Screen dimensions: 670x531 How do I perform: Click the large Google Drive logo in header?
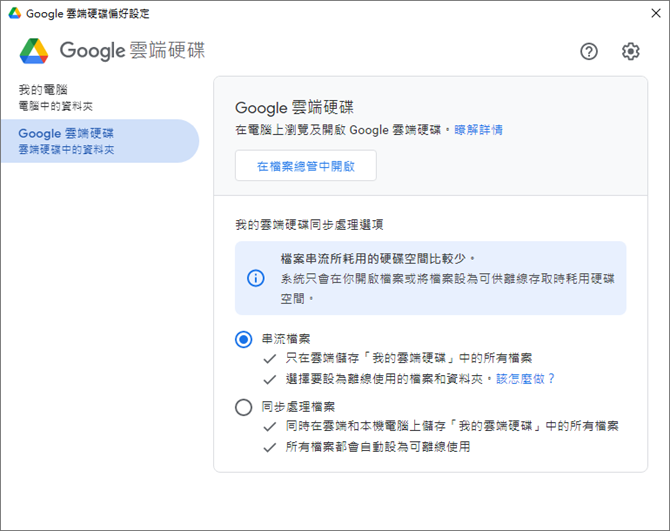(x=34, y=51)
